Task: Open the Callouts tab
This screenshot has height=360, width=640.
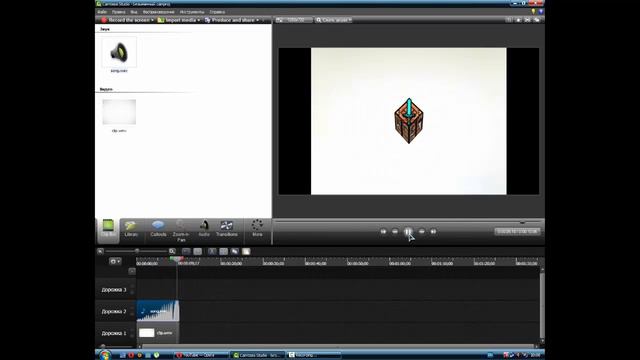Action: click(158, 229)
